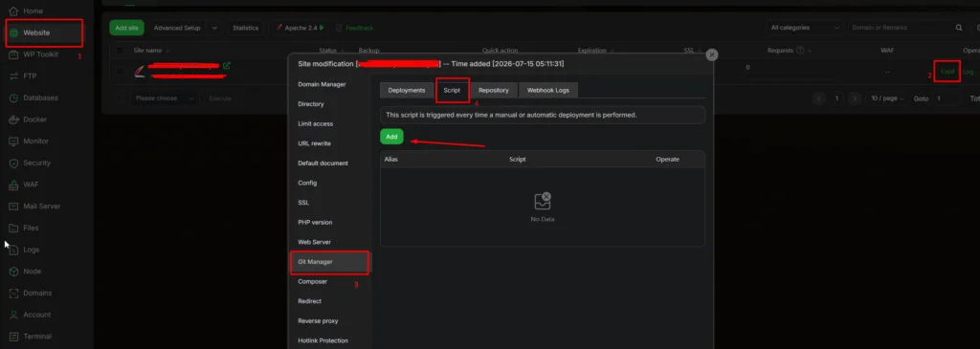Open Git Manager in dialog menu
Viewport: 980px width, 349px height.
pyautogui.click(x=329, y=262)
